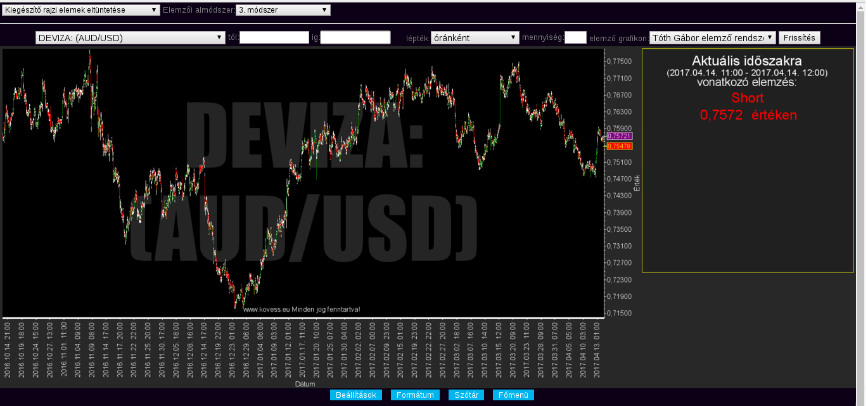868x406 pixels.
Task: Open the 'Kiegészítő rajzi elemek eltüntetése' dropdown
Action: click(81, 10)
